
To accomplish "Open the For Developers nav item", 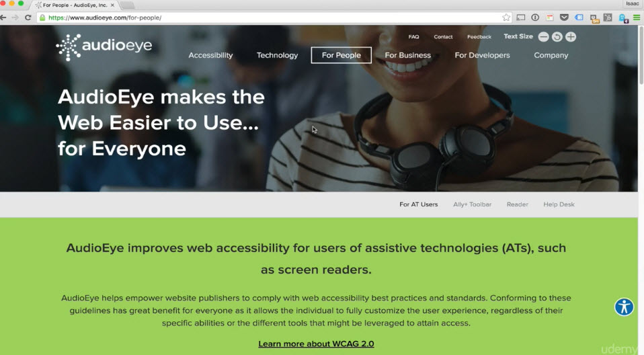I will click(482, 55).
